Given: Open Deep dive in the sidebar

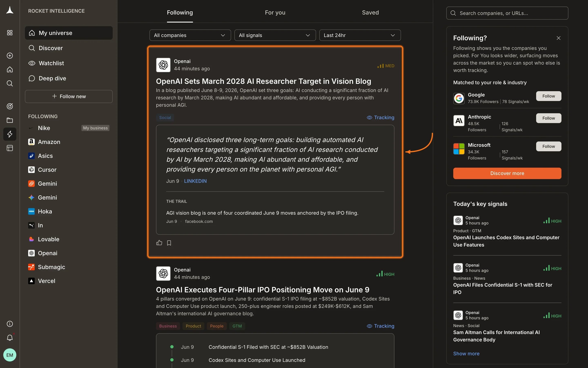Looking at the screenshot, I should [69, 78].
